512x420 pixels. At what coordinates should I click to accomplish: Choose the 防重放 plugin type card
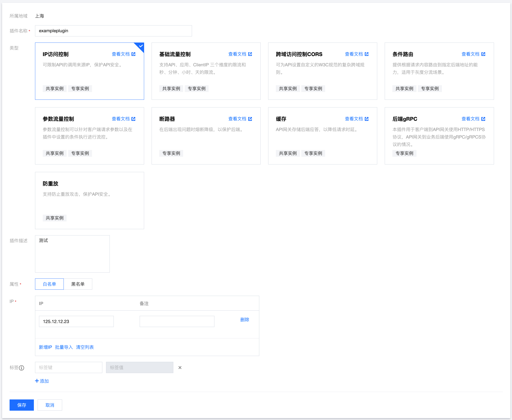(89, 201)
